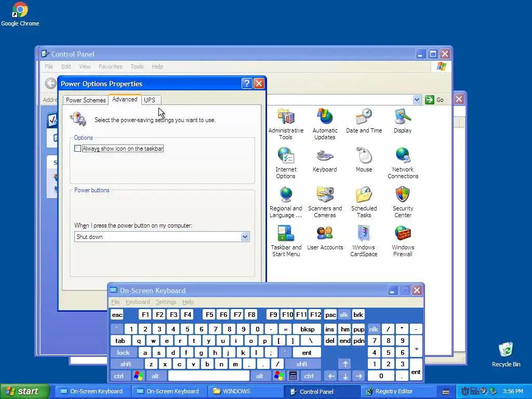Screen dimensions: 532x399
Task: Expand the power button action dropdown
Action: [245, 237]
